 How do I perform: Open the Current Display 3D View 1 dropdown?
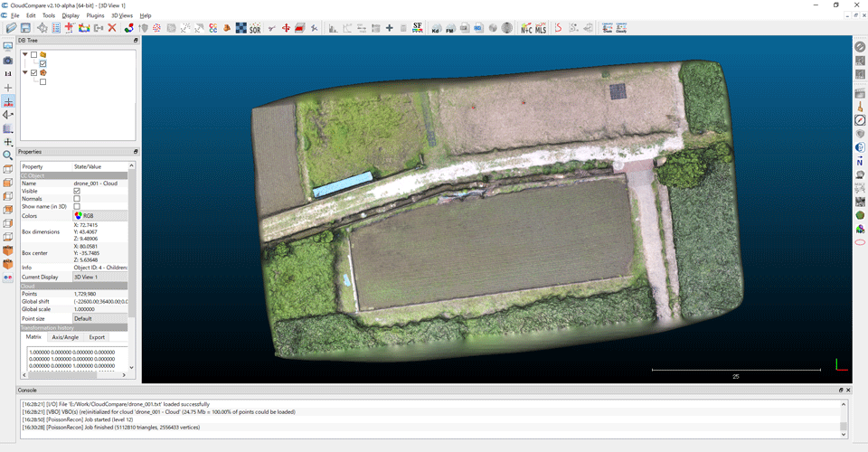[100, 277]
